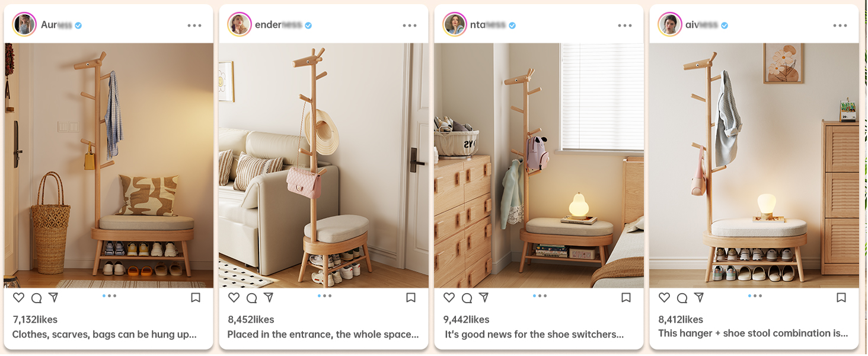Click the fourth post's profile avatar
The width and height of the screenshot is (868, 356).
tap(670, 24)
